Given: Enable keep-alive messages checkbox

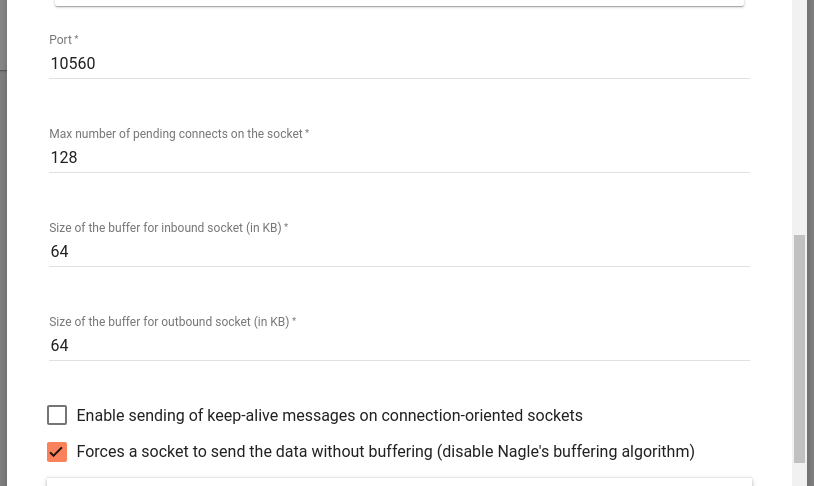Looking at the screenshot, I should (x=57, y=415).
